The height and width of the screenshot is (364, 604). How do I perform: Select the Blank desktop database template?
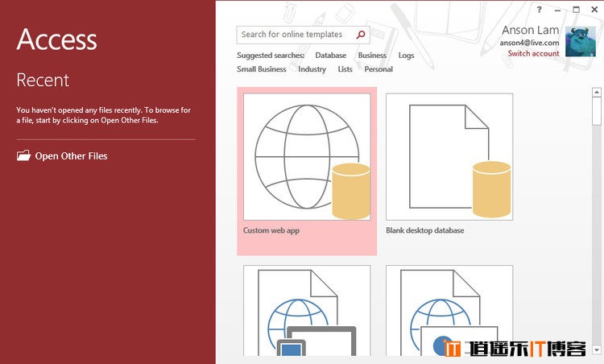(x=449, y=157)
